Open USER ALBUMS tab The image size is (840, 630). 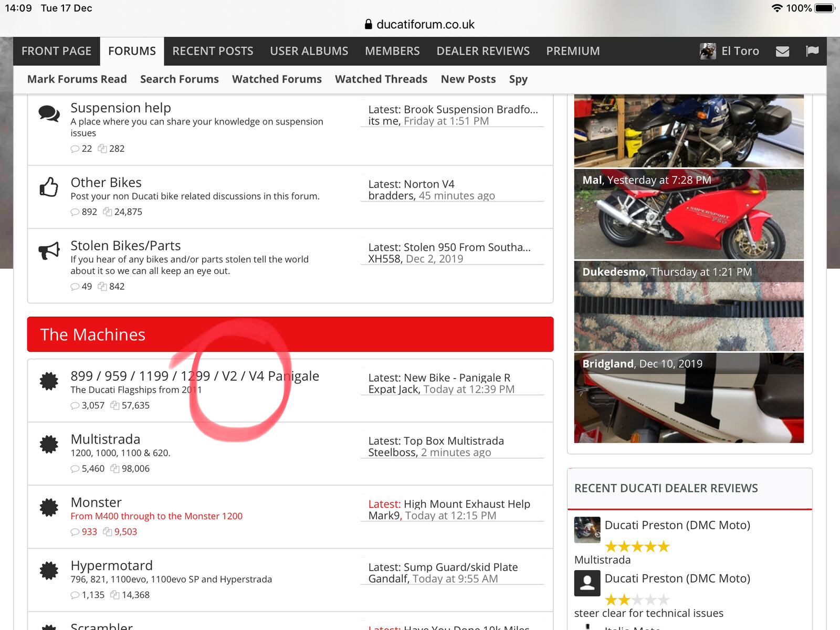[x=309, y=51]
